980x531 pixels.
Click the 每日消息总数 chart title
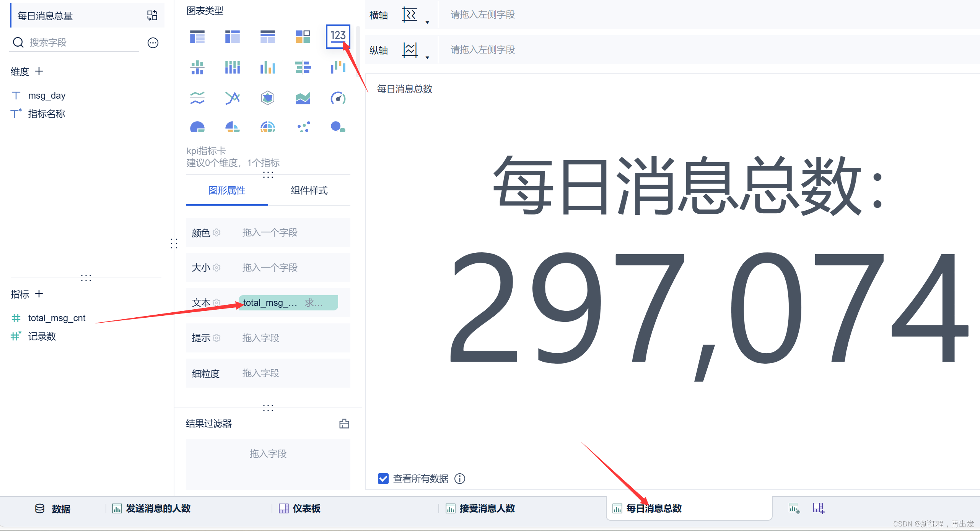405,89
